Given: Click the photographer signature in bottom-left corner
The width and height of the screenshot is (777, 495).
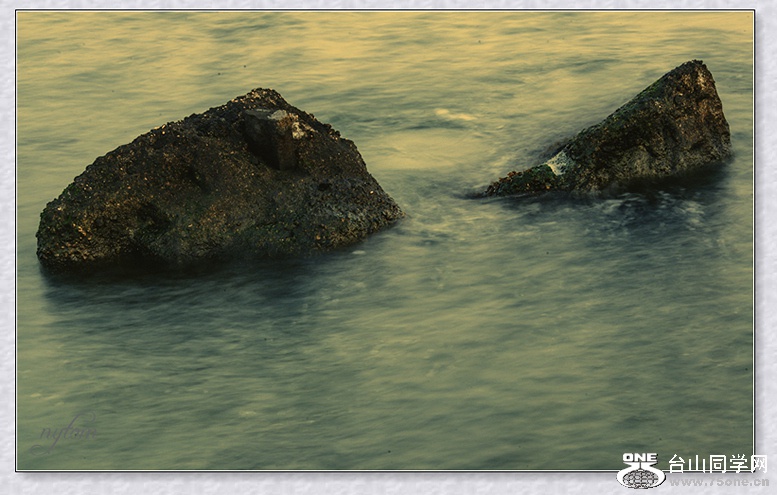Looking at the screenshot, I should (68, 432).
